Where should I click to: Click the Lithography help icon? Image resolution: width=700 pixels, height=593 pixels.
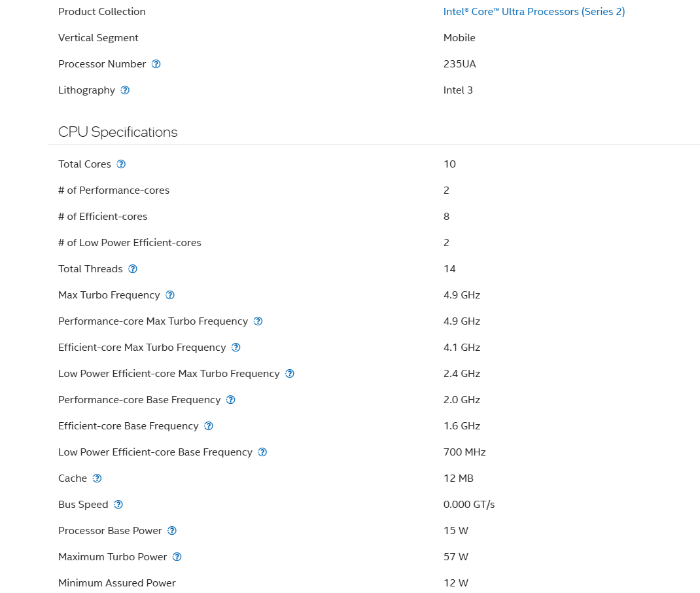pyautogui.click(x=125, y=90)
